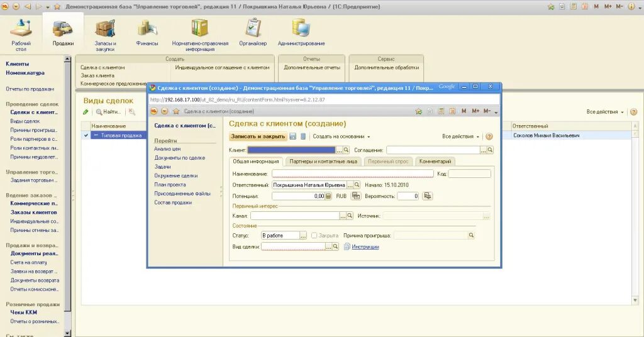Switch to Партнеры и контактные лица tab
Screen dimensions: 644x337
tap(323, 162)
